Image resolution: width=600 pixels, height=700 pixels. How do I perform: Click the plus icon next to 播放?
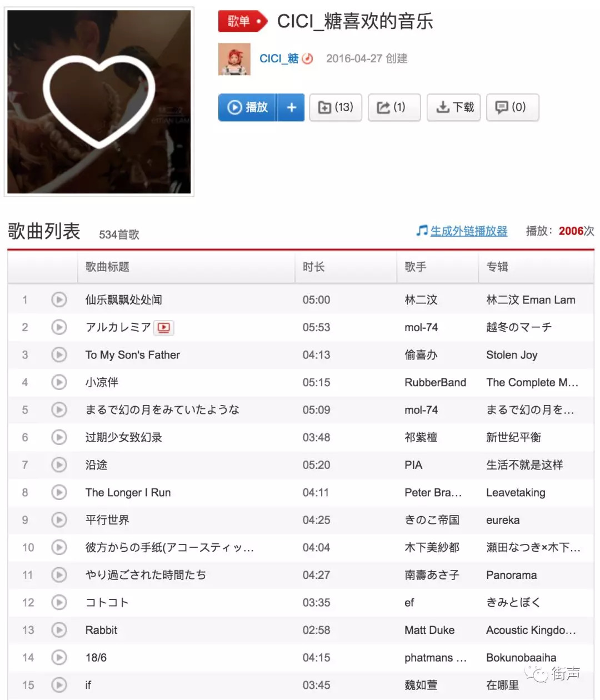point(291,107)
